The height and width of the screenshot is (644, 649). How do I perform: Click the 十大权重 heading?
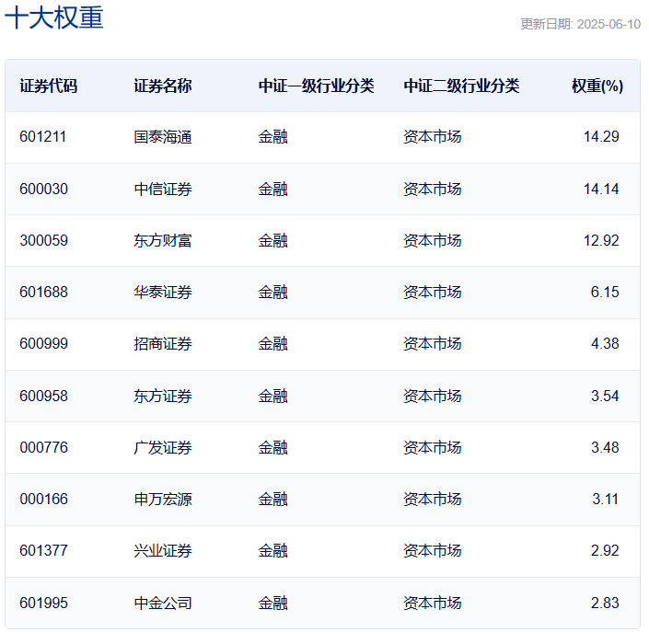53,17
